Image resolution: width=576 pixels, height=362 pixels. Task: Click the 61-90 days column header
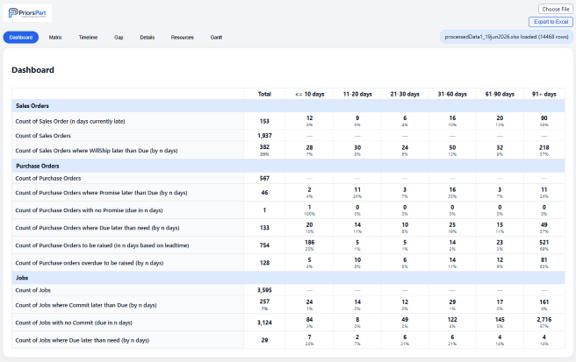coord(500,94)
